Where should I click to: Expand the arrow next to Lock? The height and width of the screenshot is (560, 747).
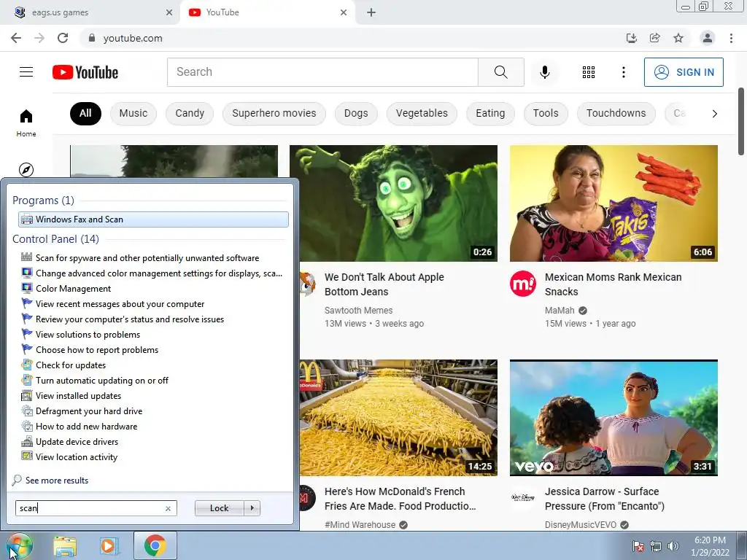[252, 508]
